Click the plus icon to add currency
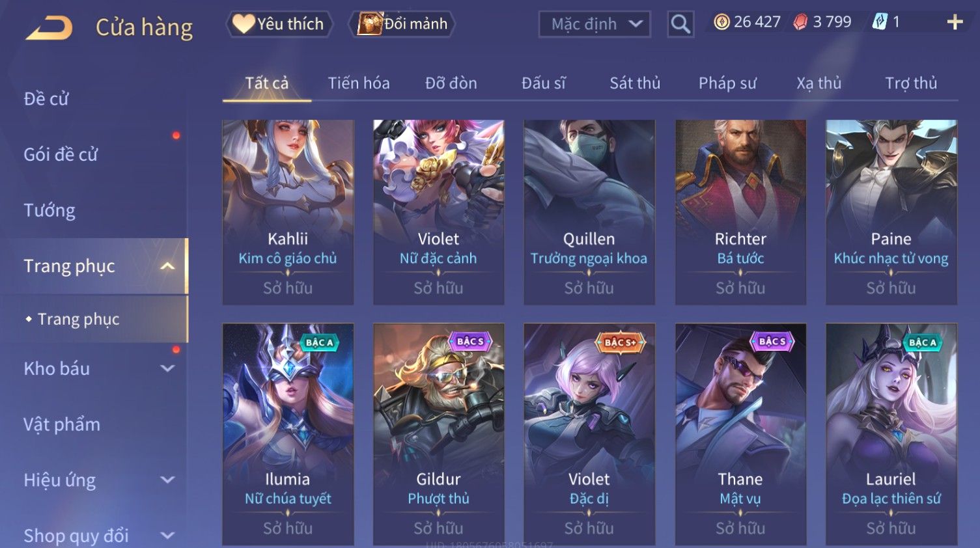Viewport: 980px width, 548px height. click(x=955, y=23)
